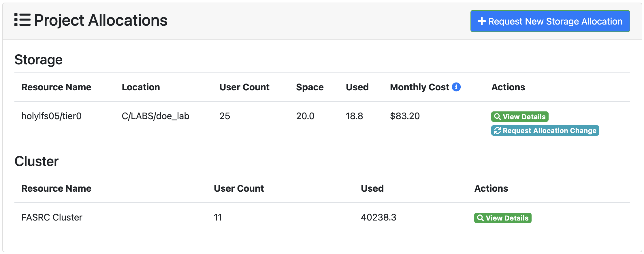The image size is (644, 254).
Task: Open View Details for FASRC Cluster
Action: click(503, 218)
